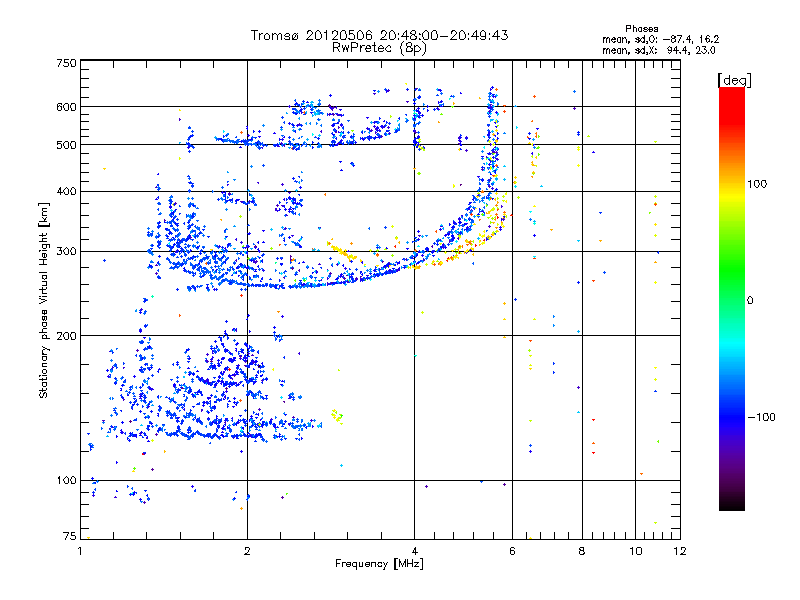800x600 pixels.
Task: Click the y-axis label '750'
Action: [66, 63]
